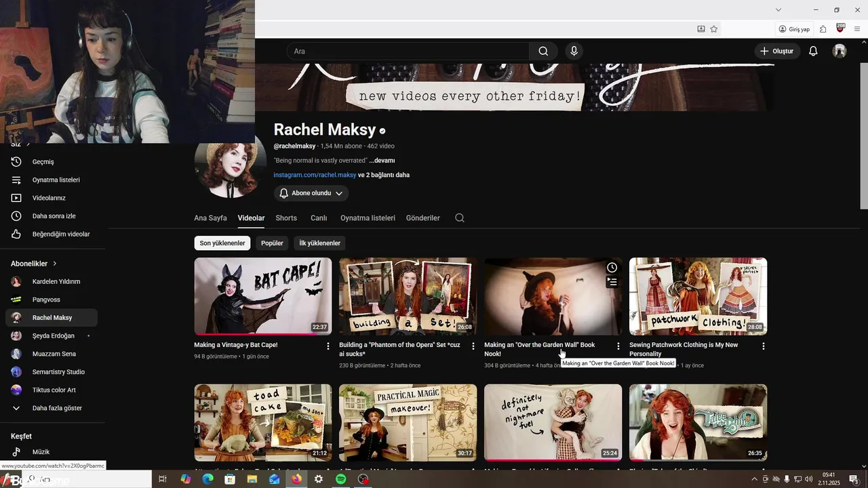Search within channel using magnifier icon after Gönderiler

(x=460, y=218)
